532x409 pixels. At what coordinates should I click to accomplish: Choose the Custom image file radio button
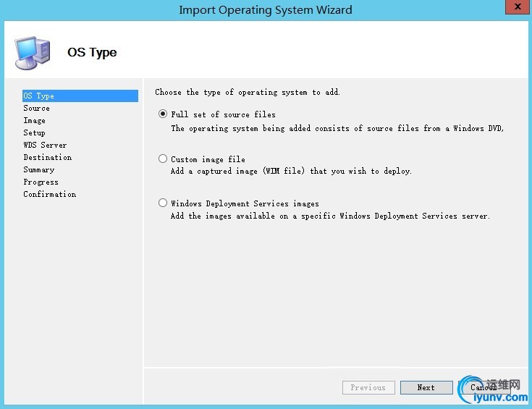(x=163, y=159)
